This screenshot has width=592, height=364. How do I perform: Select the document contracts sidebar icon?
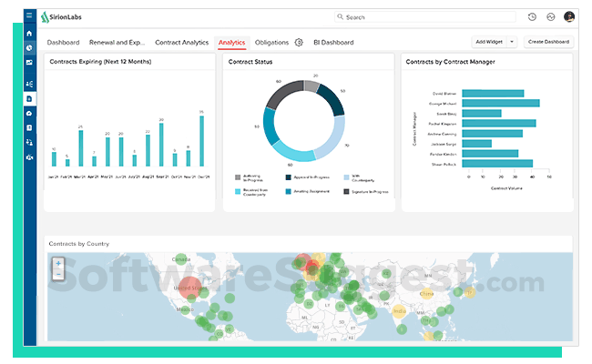[29, 99]
